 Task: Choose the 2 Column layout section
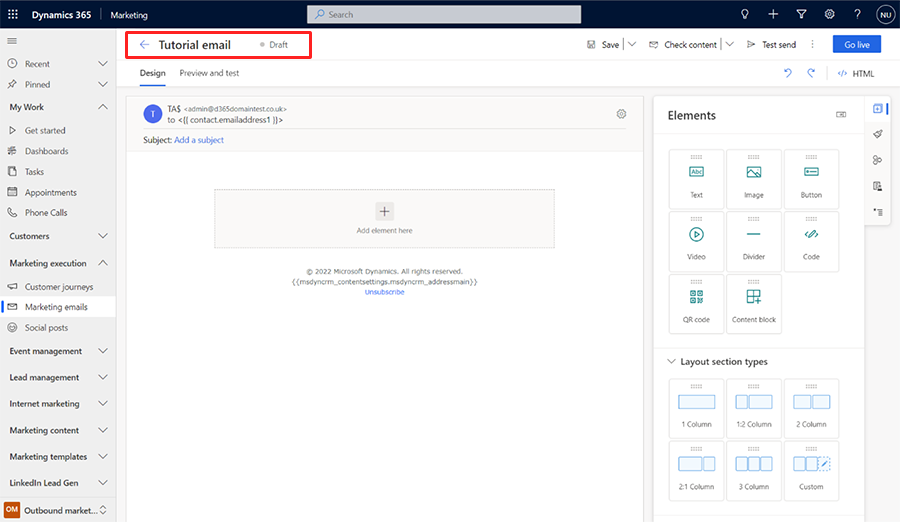811,408
